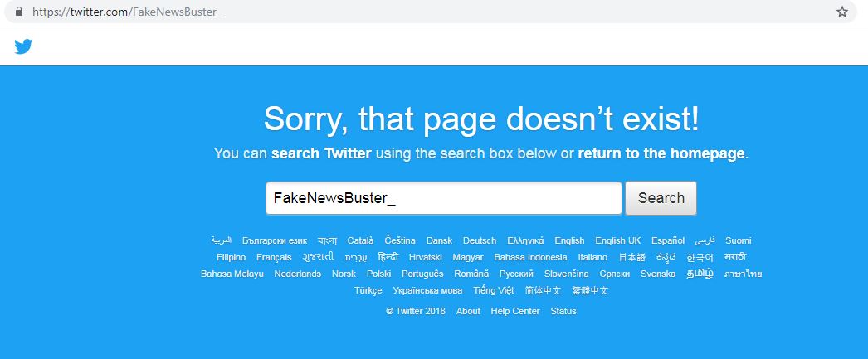Focus the FakeNewsBuster_ search box
Screen dimensions: 868x359
click(x=444, y=198)
